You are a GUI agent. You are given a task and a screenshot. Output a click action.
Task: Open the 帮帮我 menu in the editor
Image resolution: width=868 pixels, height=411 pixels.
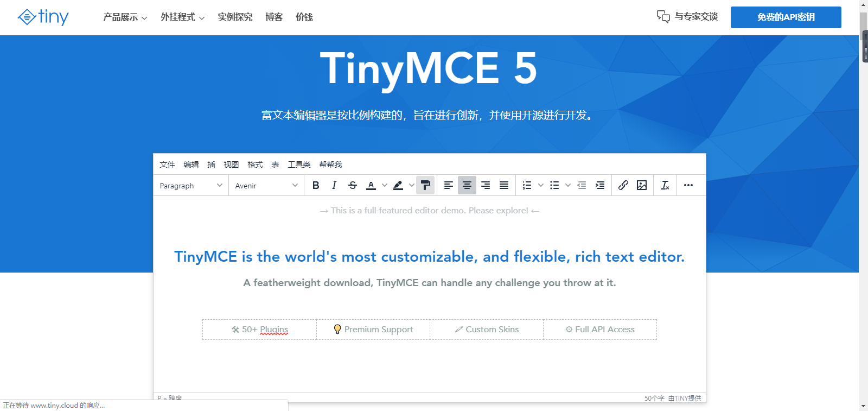pyautogui.click(x=330, y=165)
